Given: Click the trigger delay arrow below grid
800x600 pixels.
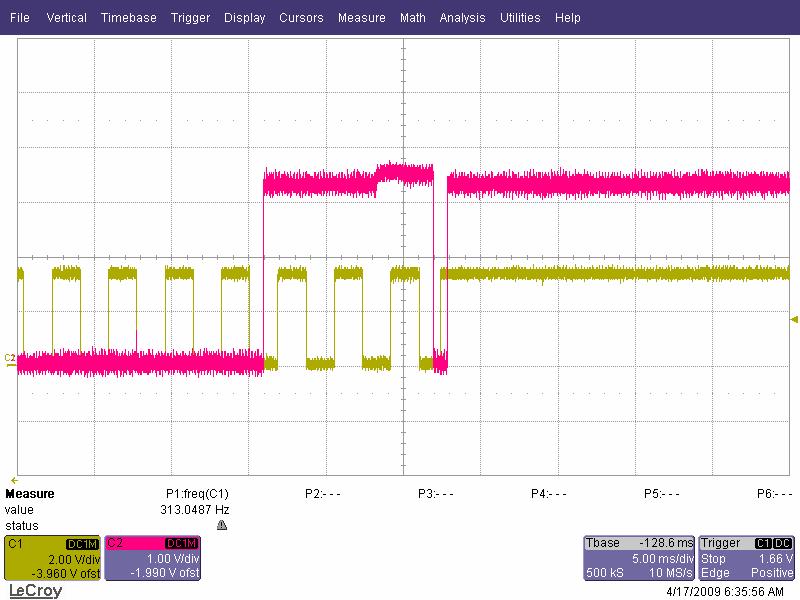Looking at the screenshot, I should (14, 480).
